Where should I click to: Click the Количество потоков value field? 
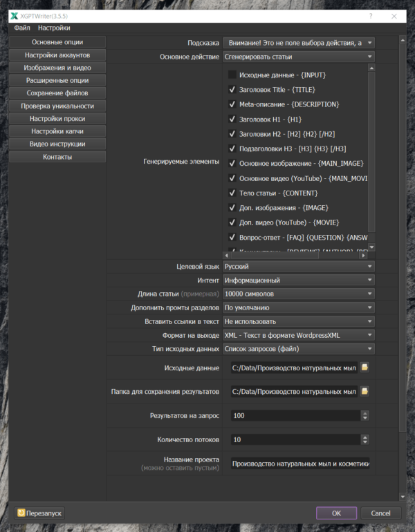tap(295, 439)
